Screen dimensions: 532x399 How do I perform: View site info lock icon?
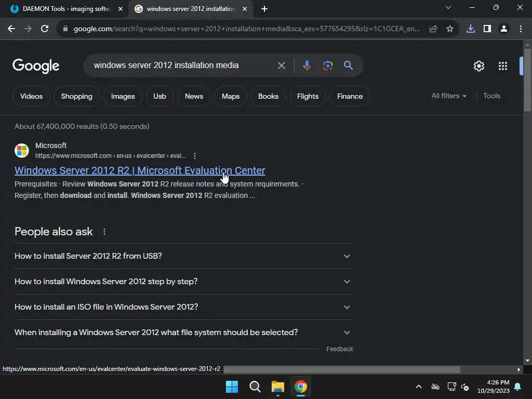tap(65, 29)
